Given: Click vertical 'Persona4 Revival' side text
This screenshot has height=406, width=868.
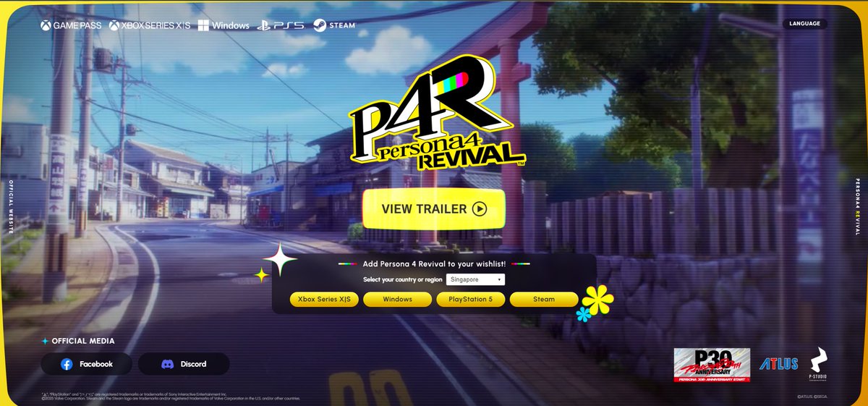Looking at the screenshot, I should 857,206.
